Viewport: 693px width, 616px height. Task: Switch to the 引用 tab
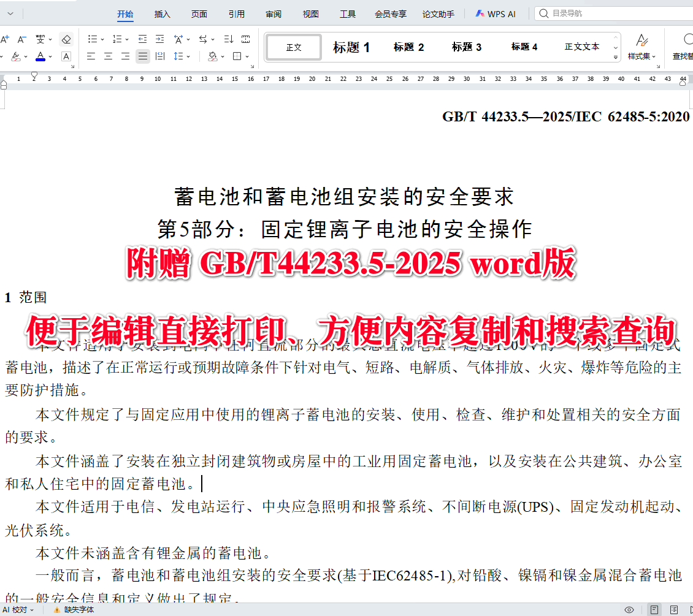[237, 14]
